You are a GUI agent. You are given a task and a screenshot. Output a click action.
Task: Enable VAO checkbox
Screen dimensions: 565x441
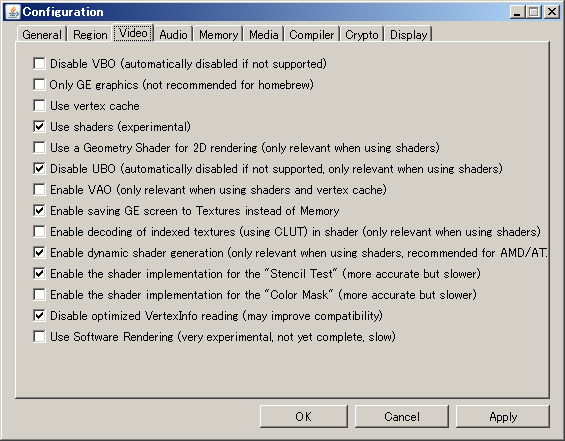[39, 190]
